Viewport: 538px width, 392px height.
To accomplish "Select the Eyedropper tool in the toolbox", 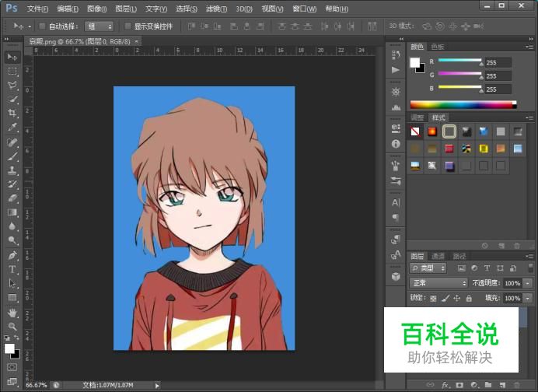I will tap(12, 127).
